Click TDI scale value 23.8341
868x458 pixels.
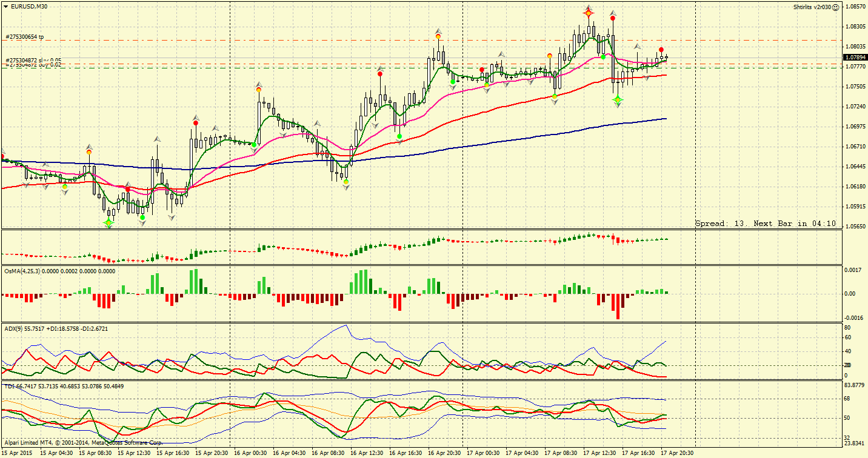[853, 443]
